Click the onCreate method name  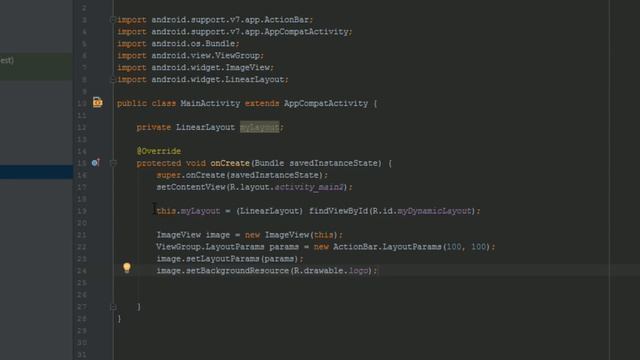[230, 163]
